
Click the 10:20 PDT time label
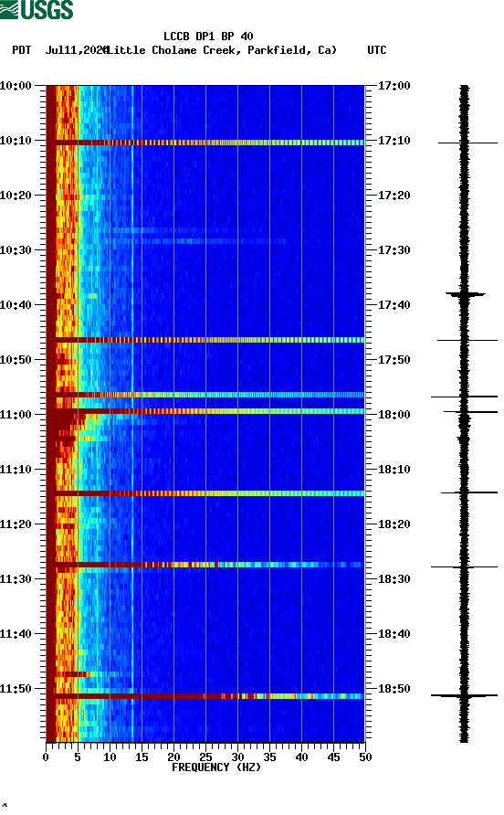[16, 196]
